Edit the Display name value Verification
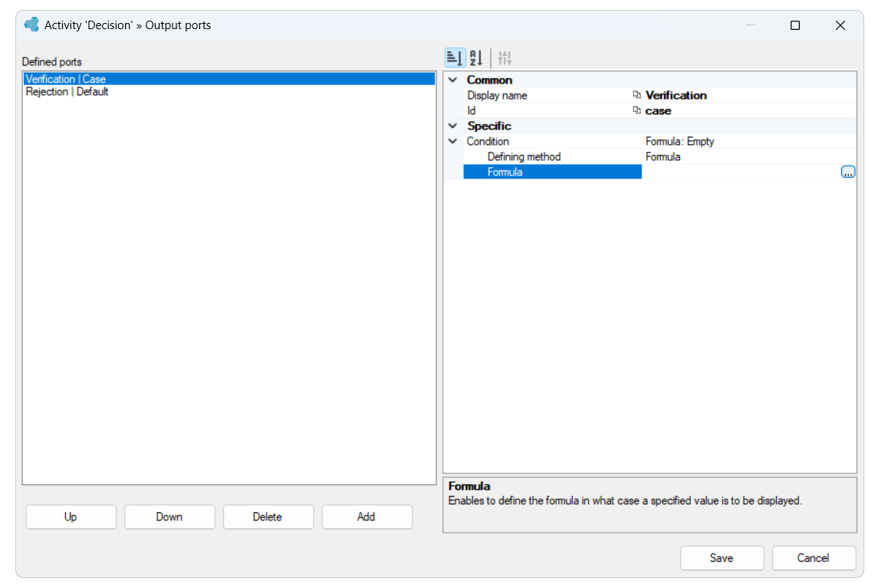Viewport: 888px width, 588px height. [676, 95]
